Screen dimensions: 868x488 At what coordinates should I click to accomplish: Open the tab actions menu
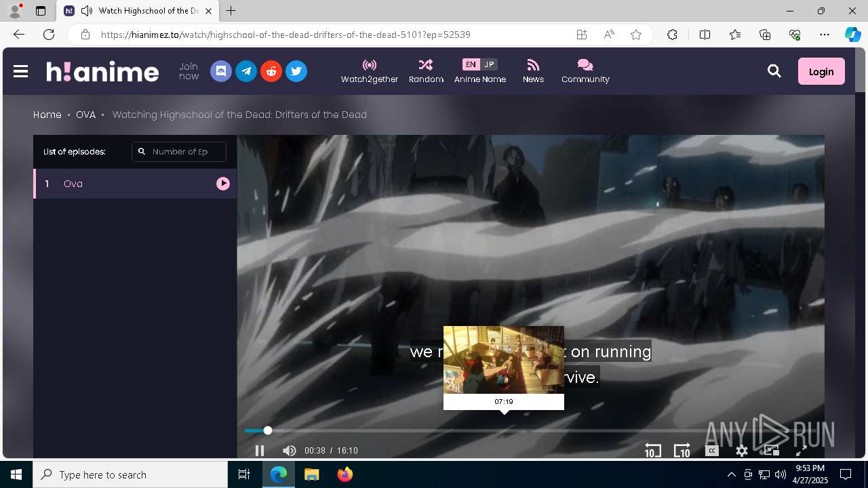(41, 11)
